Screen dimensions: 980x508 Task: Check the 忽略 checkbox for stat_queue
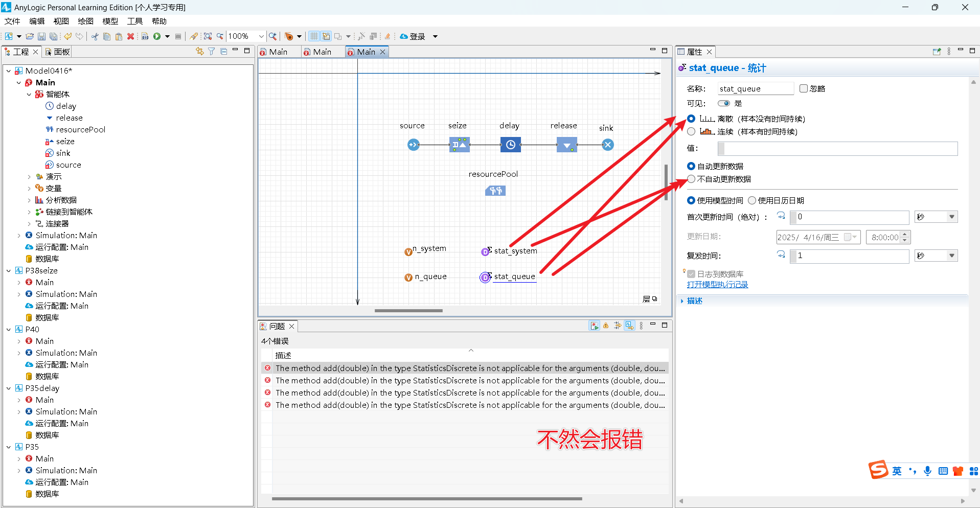(803, 88)
